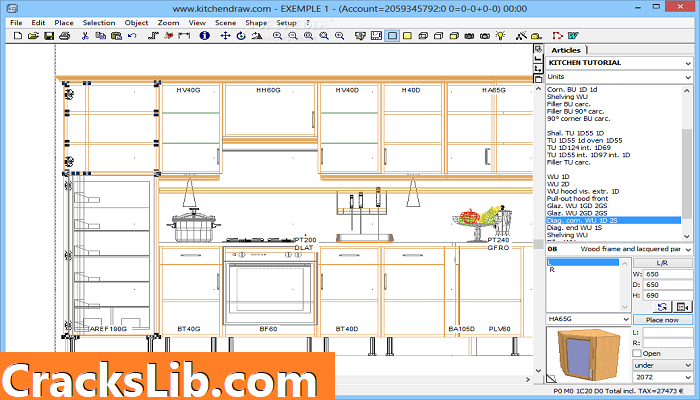Click the Copy icon in the toolbar
700x400 pixels.
(x=100, y=36)
